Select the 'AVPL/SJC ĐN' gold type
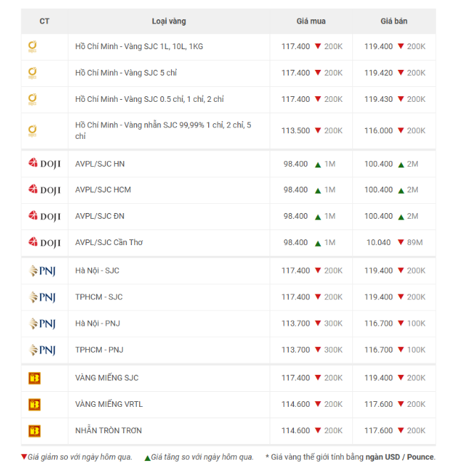Viewport: 455px width, 476px height. click(x=100, y=216)
